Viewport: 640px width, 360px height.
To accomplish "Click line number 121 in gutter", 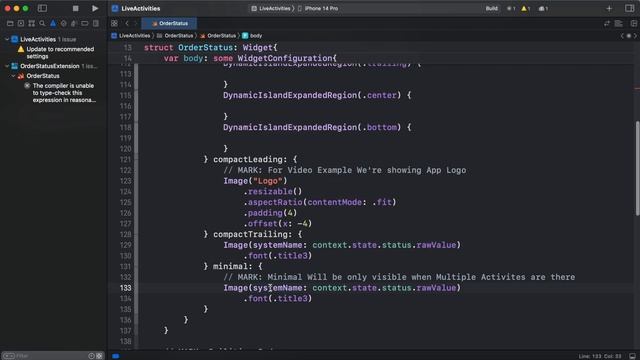I will tap(125, 160).
